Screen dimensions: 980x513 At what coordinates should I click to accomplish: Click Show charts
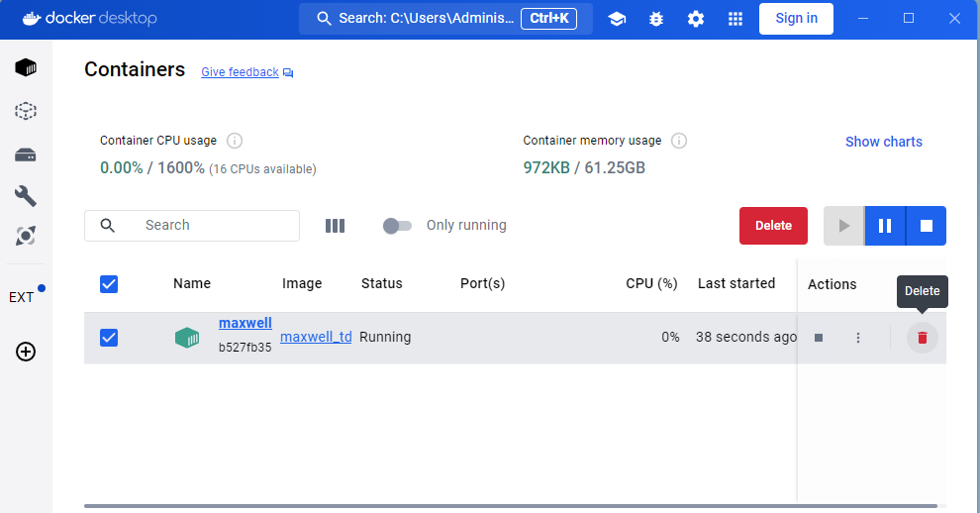(884, 142)
